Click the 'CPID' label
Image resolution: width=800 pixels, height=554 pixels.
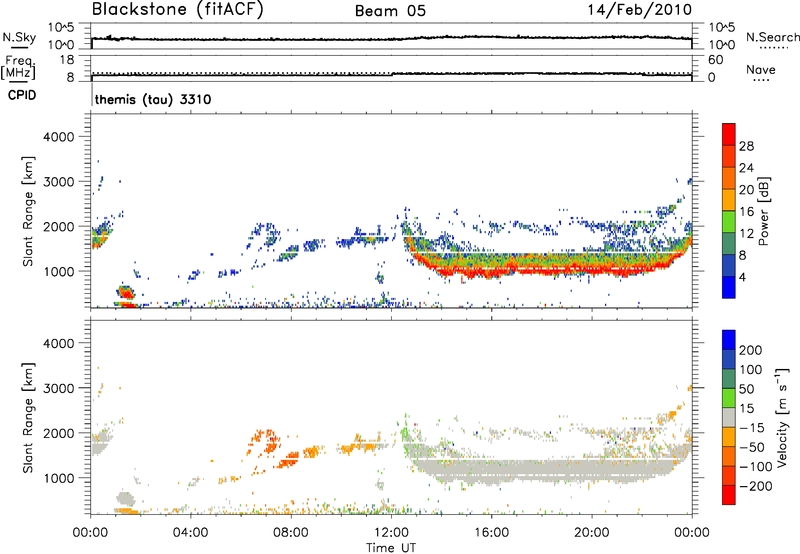(x=22, y=95)
